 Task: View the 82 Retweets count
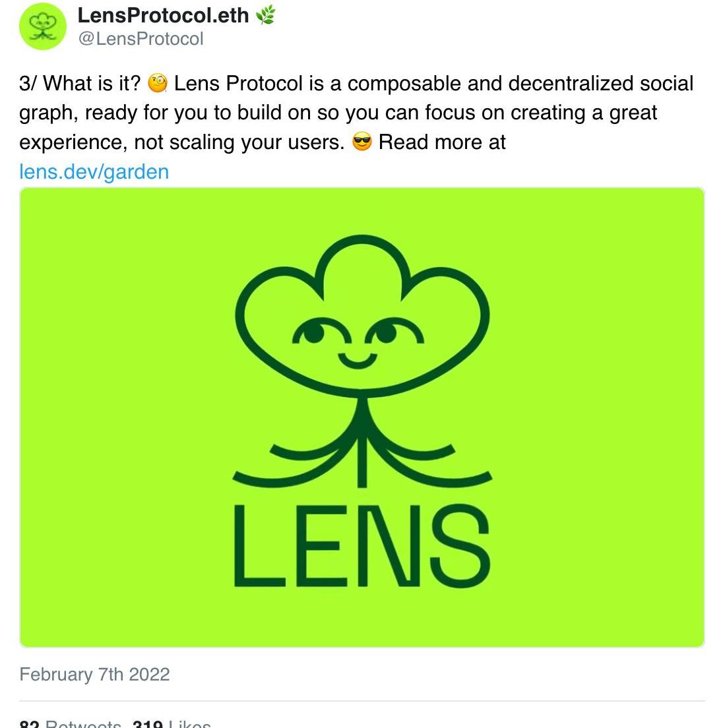71,724
